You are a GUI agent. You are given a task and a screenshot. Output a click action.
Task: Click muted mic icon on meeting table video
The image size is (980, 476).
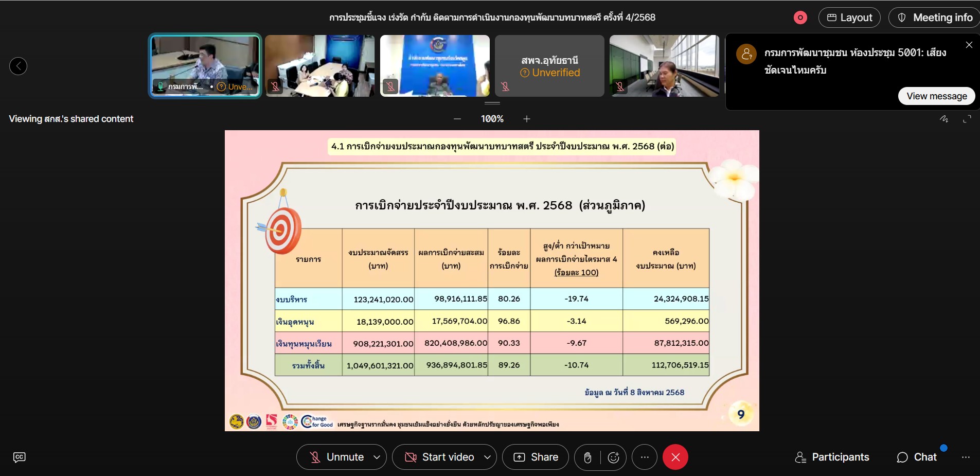(x=275, y=86)
